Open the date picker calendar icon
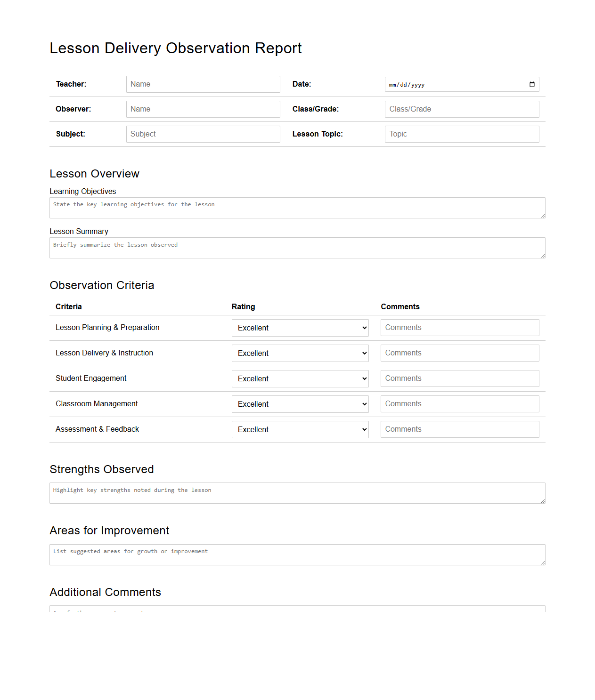Image resolution: width=595 pixels, height=700 pixels. (532, 84)
